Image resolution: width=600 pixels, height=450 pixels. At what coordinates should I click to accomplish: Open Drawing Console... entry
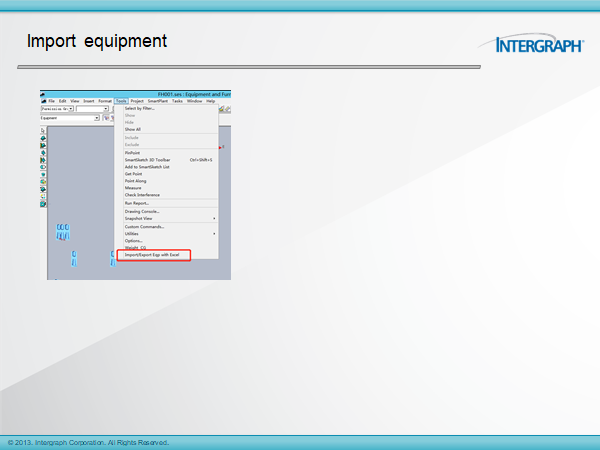click(167, 212)
